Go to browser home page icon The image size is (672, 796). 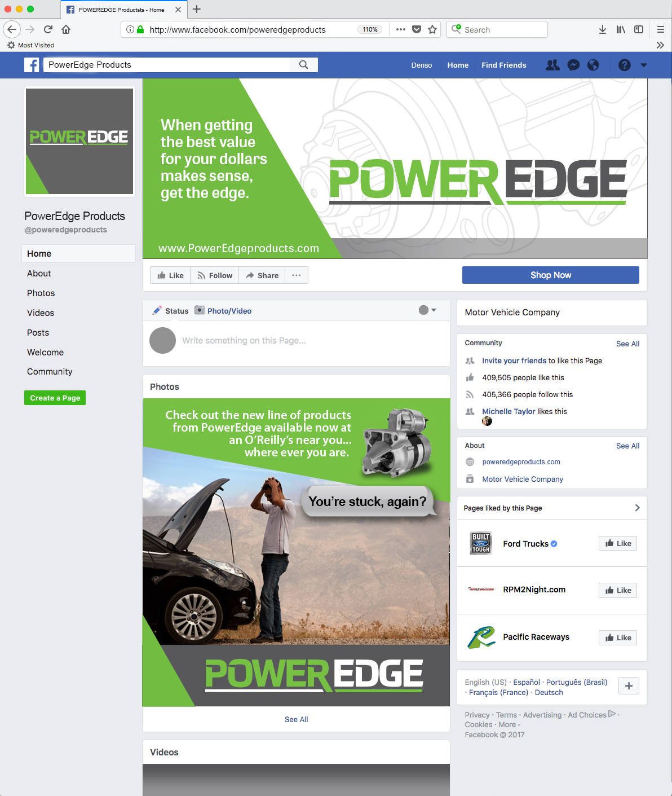click(x=66, y=29)
